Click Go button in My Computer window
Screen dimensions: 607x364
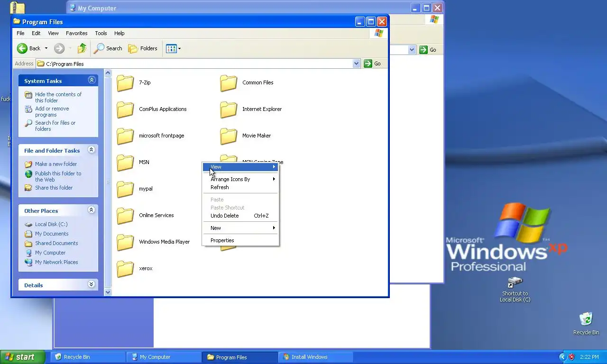(x=428, y=50)
